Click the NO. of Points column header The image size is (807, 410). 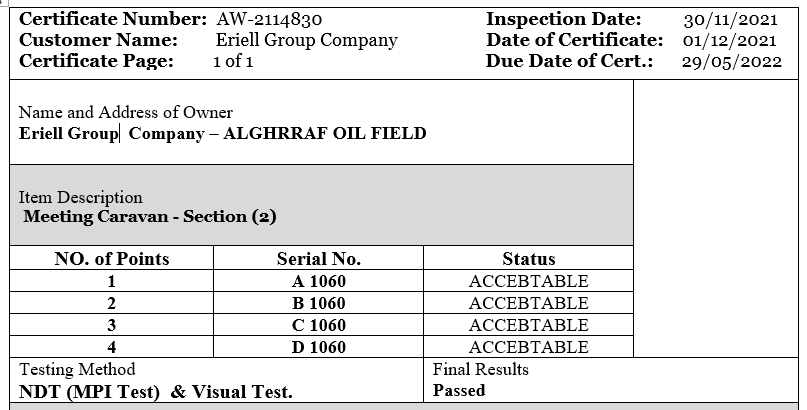pyautogui.click(x=112, y=258)
